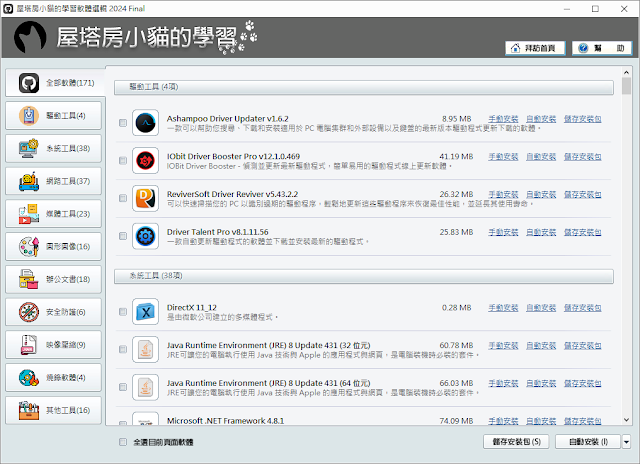The image size is (640, 464).
Task: Go to the 其他工具(16) category label
Action: click(x=68, y=410)
